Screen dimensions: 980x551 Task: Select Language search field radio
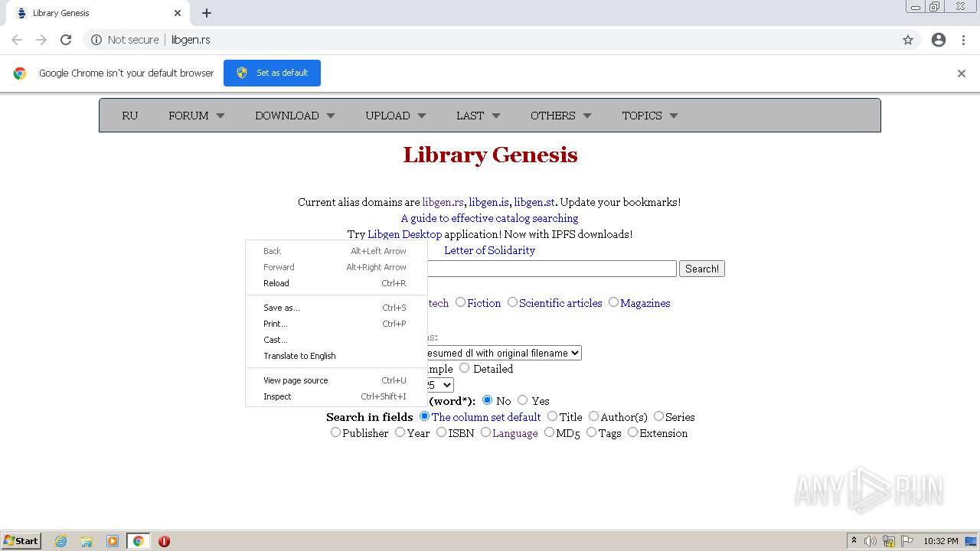coord(485,432)
